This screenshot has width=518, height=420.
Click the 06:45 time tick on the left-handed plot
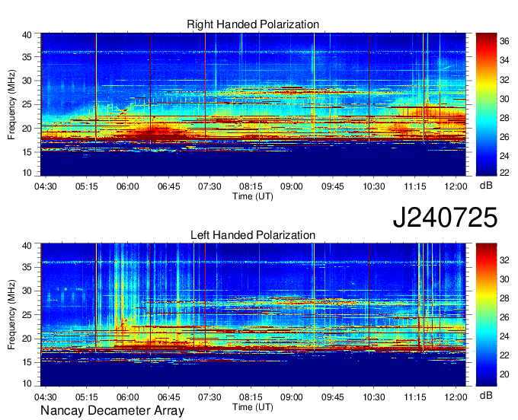click(x=168, y=396)
